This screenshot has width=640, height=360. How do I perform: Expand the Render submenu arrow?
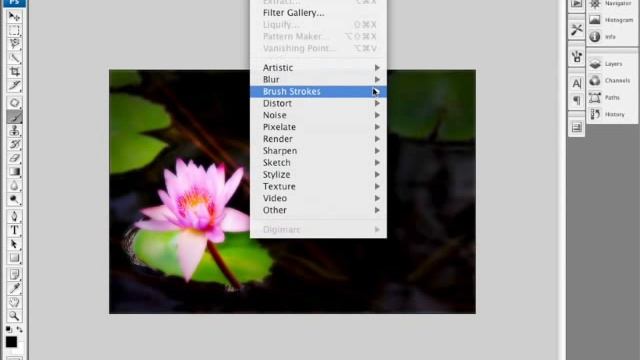point(377,139)
